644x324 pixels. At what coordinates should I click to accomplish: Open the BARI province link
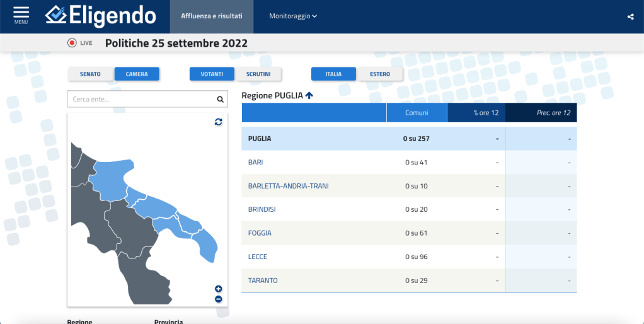pos(256,163)
